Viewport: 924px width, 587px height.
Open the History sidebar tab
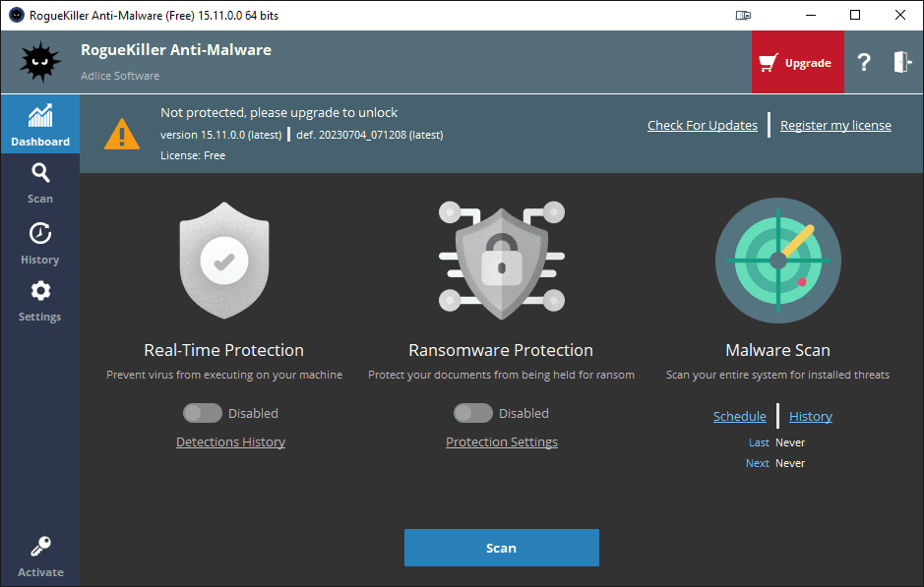coord(40,244)
